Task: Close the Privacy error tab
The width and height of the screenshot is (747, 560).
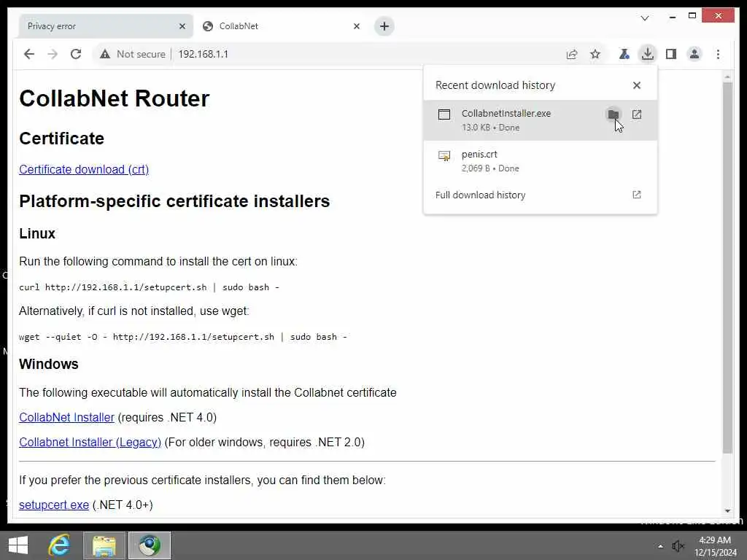Action: (x=182, y=26)
